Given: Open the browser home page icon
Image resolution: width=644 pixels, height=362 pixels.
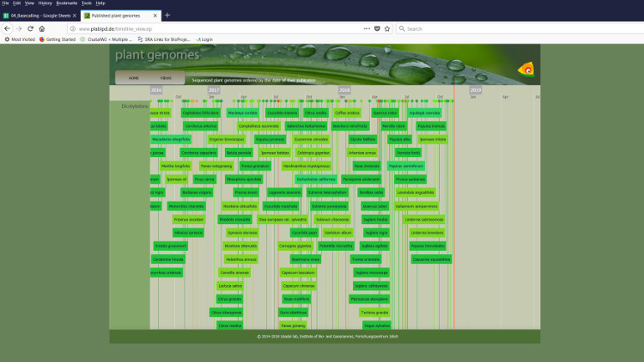Looking at the screenshot, I should [42, 28].
